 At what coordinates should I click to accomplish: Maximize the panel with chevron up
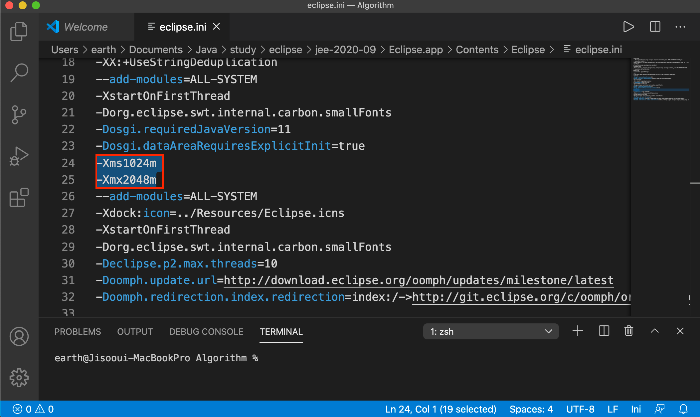pyautogui.click(x=654, y=331)
